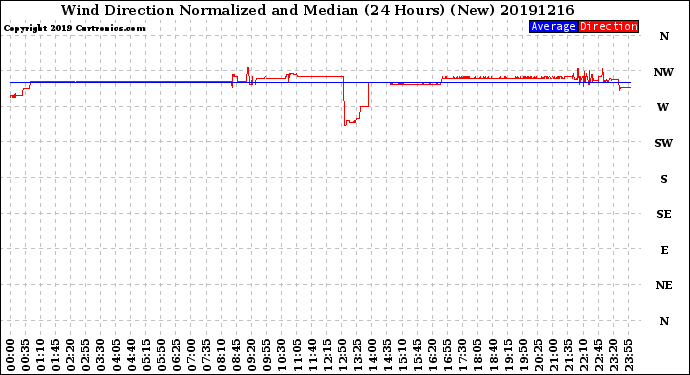Click the "E" direction axis label
The width and height of the screenshot is (690, 375).
tap(664, 250)
